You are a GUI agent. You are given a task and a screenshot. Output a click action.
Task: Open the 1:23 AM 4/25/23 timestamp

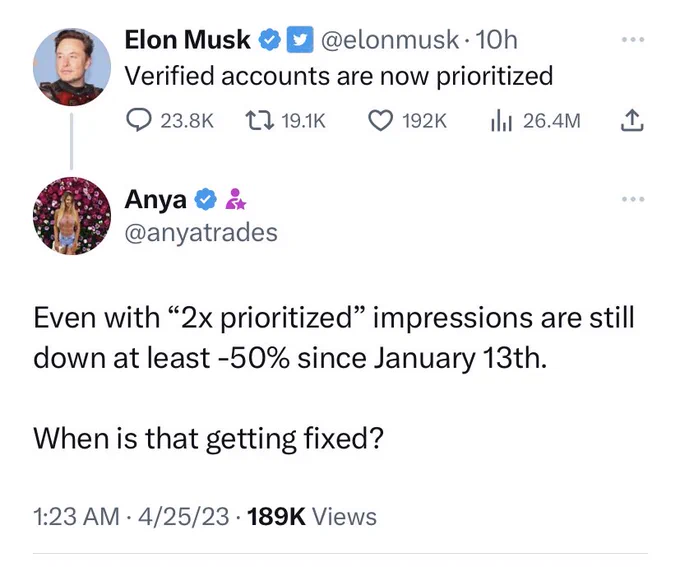[x=132, y=516]
